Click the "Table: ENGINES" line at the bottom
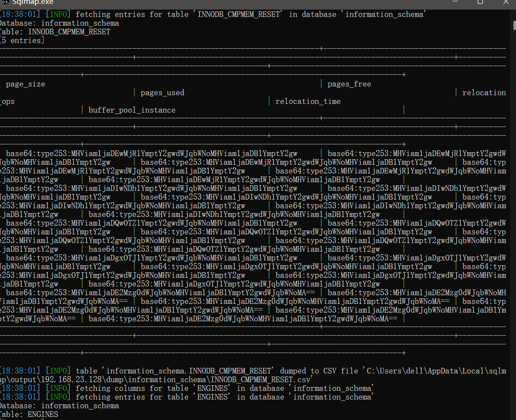 pyautogui.click(x=29, y=414)
